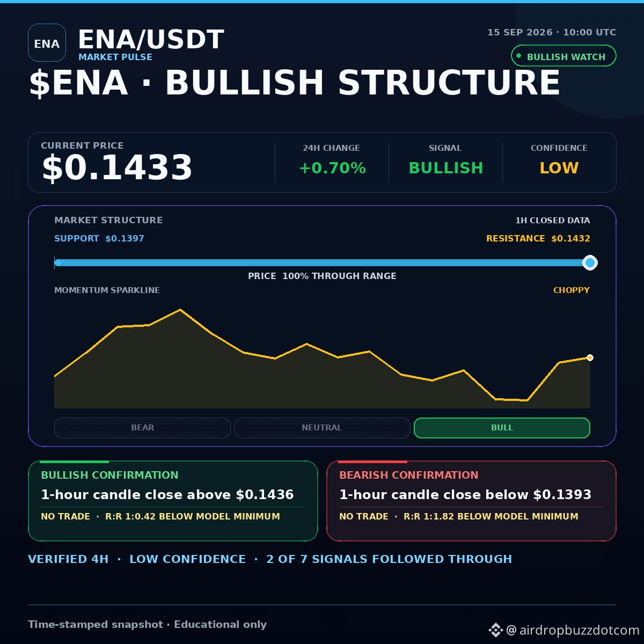The height and width of the screenshot is (644, 644).
Task: Click the BULLISH WATCH status pill
Action: 563,56
